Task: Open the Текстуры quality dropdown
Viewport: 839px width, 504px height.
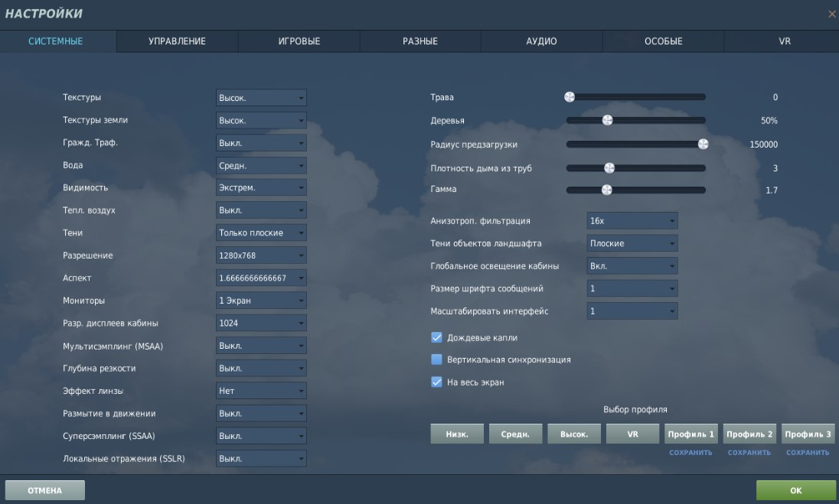Action: 261,98
